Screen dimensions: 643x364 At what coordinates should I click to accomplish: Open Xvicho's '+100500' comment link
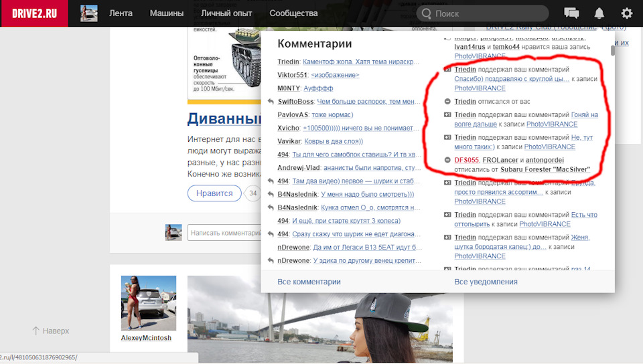361,128
